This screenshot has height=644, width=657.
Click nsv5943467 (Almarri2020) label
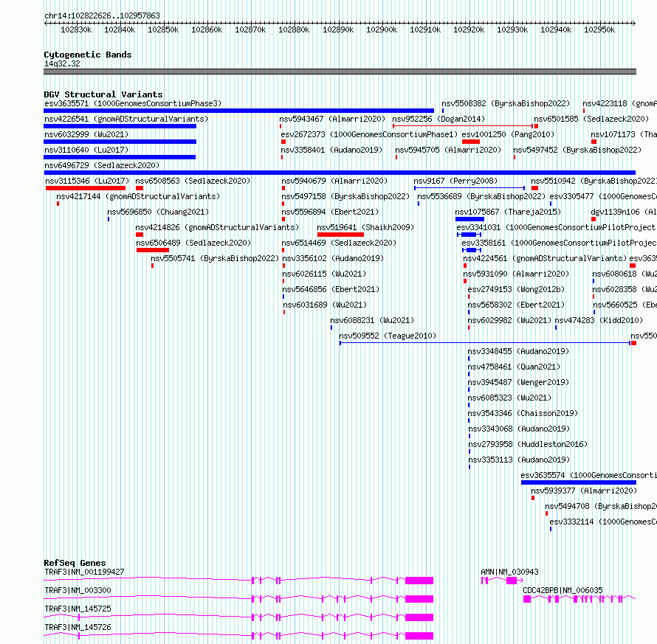(x=332, y=119)
